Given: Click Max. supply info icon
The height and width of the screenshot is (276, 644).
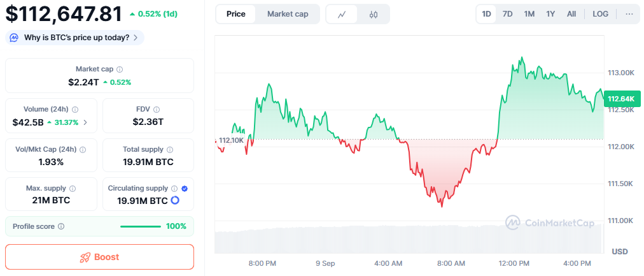Looking at the screenshot, I should [72, 189].
